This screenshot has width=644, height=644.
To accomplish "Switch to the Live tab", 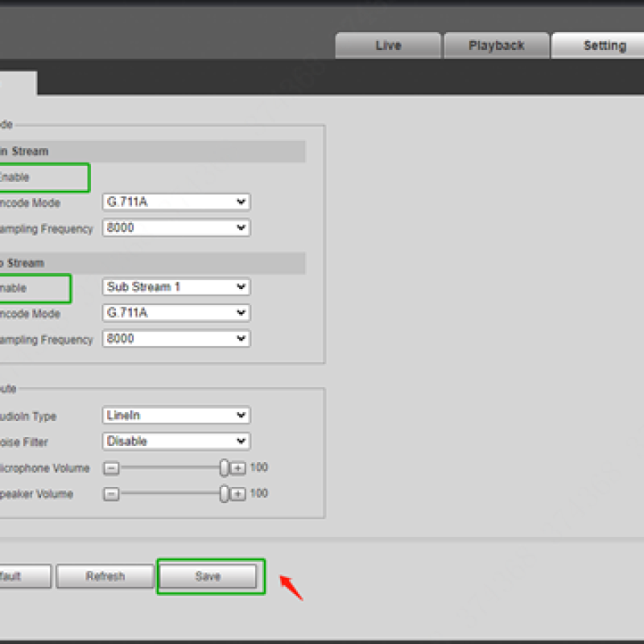I will (x=388, y=46).
